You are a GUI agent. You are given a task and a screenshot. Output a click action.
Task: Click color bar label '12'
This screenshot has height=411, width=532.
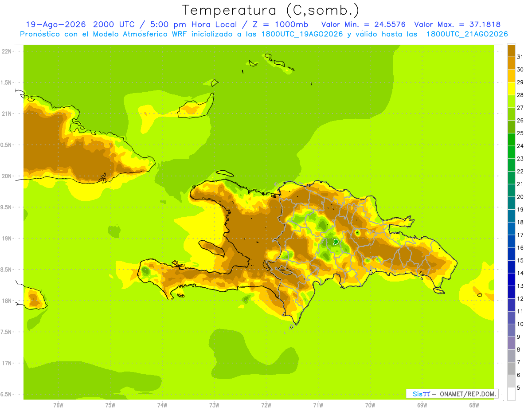pos(520,298)
